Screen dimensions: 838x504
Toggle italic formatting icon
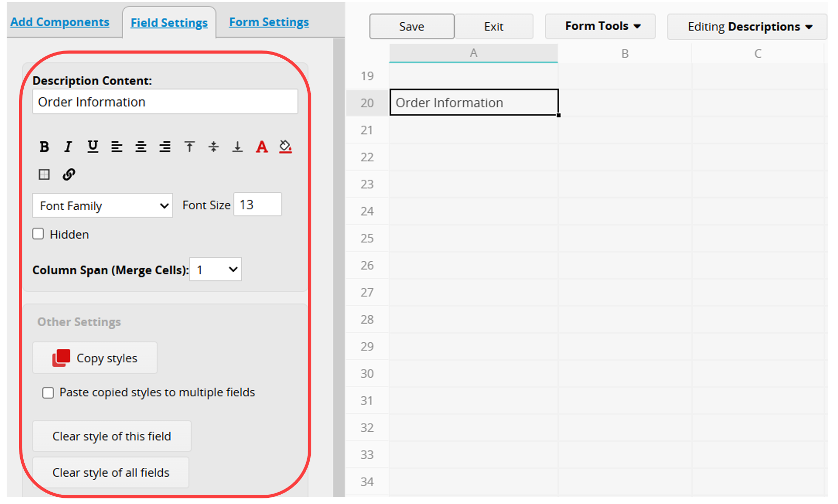coord(68,147)
